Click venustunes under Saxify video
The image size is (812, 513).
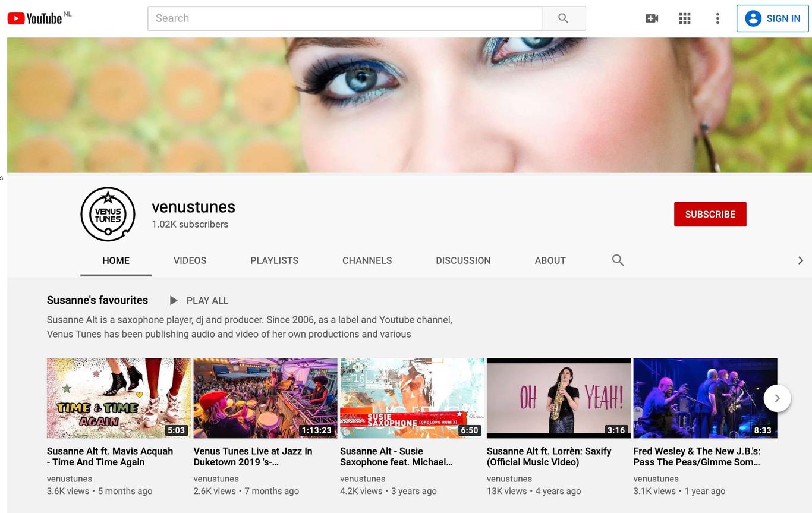point(509,479)
